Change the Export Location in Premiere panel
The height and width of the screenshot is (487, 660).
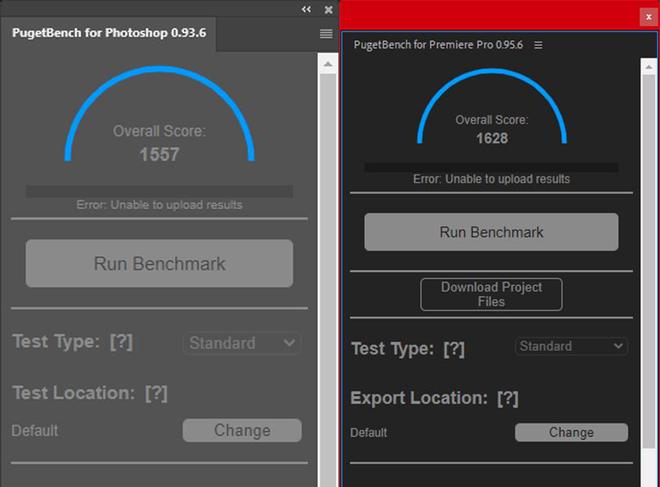point(571,432)
